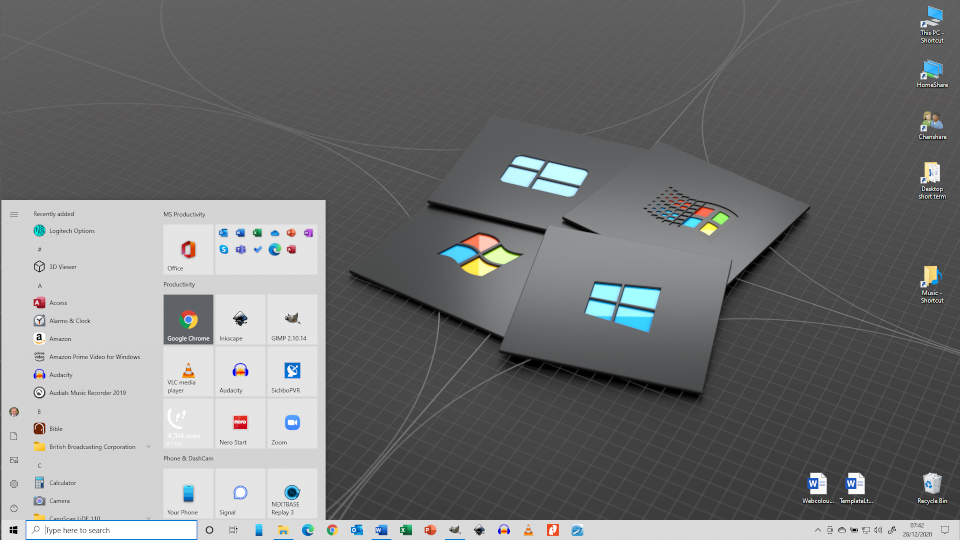Open the GIMP 2.10.14 tile

tap(292, 320)
